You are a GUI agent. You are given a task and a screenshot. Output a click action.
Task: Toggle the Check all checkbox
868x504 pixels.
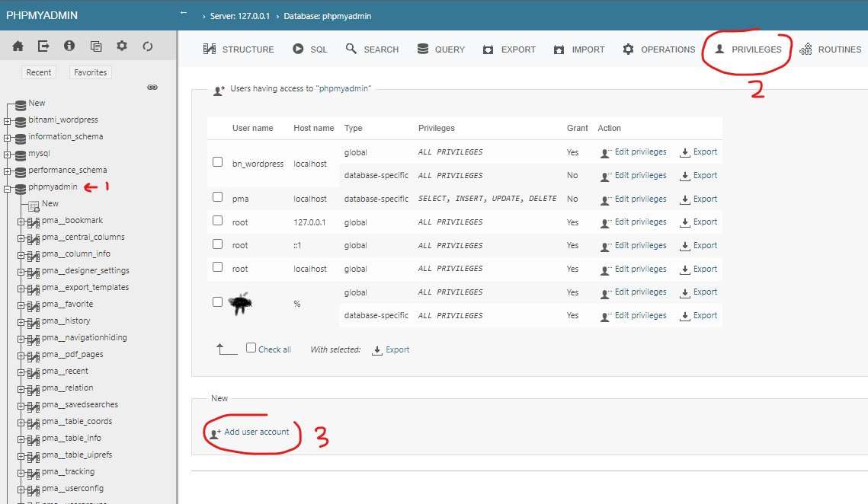251,347
